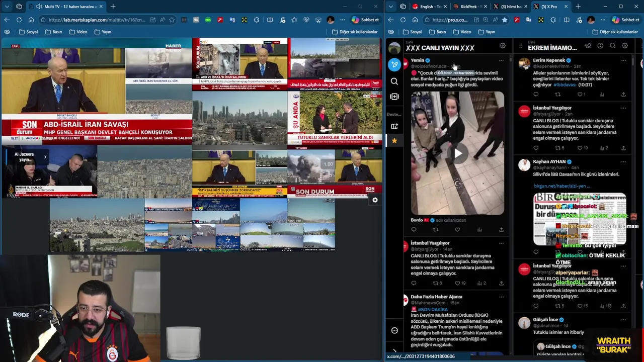The width and height of the screenshot is (644, 362).
Task: Reply to the Evrim Kepenek post
Action: (x=536, y=95)
